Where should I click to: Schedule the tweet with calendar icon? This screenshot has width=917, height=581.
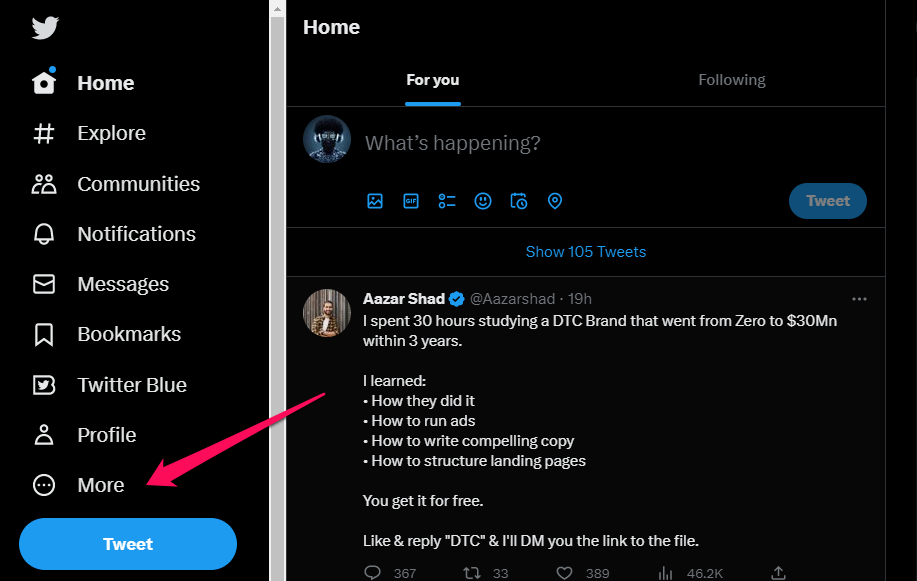click(x=519, y=201)
